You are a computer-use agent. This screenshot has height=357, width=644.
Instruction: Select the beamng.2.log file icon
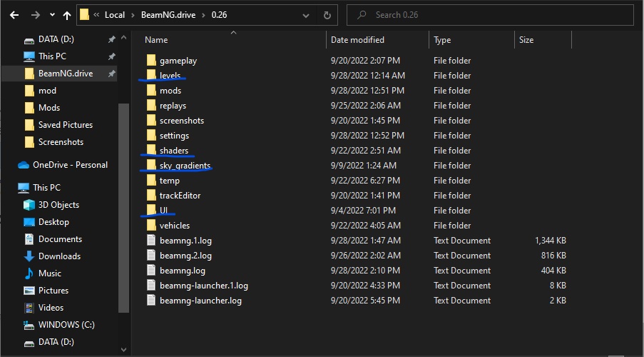click(151, 256)
